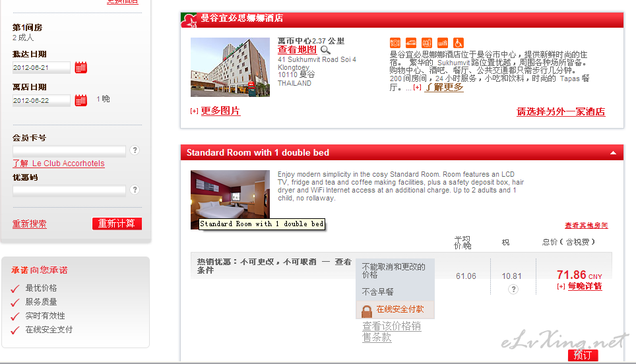The width and height of the screenshot is (636, 364).
Task: Click the 会员卡号 input field
Action: (x=69, y=151)
